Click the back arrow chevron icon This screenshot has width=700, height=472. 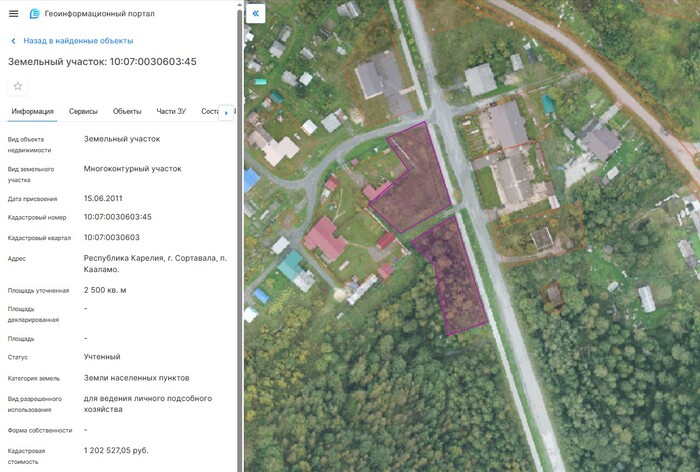[13, 41]
